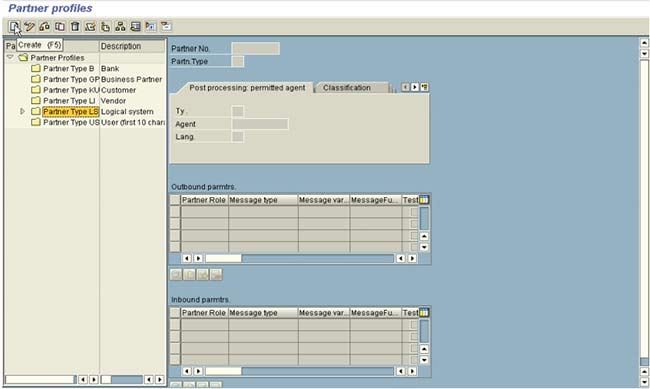650x389 pixels.
Task: Click the main panel scroll up arrow at top right
Action: [x=644, y=43]
